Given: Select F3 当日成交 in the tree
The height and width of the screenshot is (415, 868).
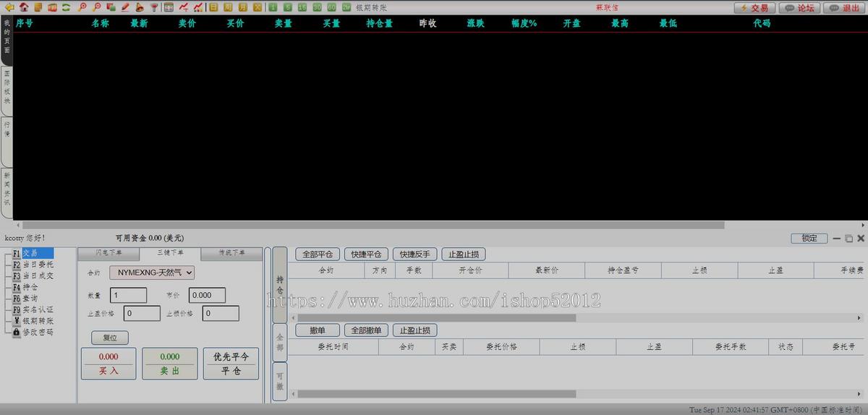Looking at the screenshot, I should tap(33, 275).
